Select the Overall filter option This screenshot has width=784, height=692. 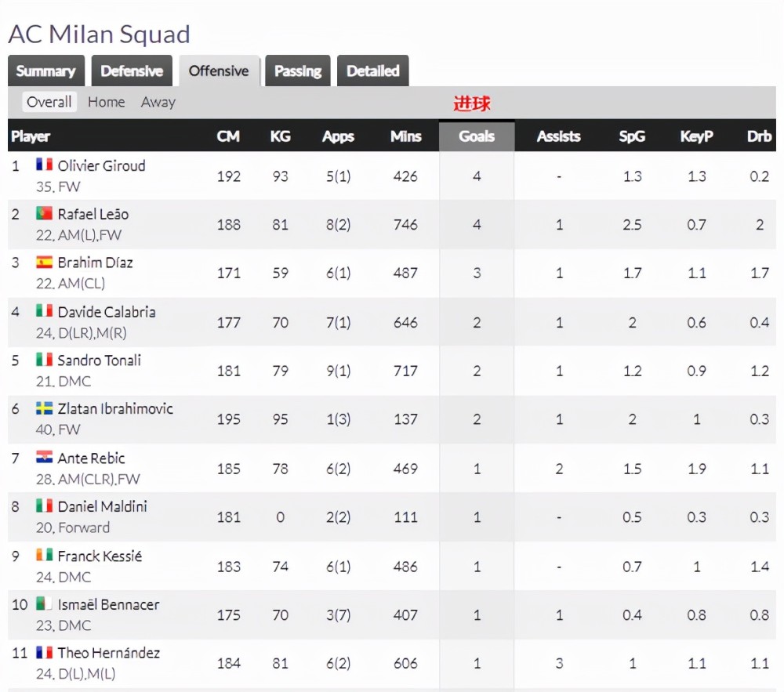pos(49,102)
